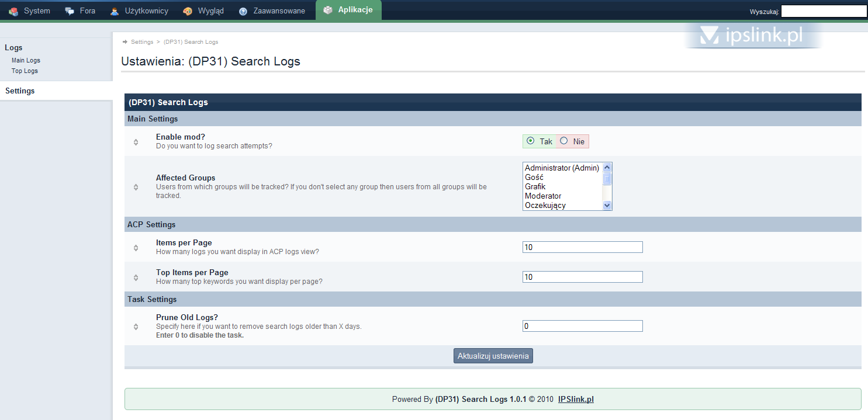Click breadcrumb arrow icon before Settings

pyautogui.click(x=125, y=42)
